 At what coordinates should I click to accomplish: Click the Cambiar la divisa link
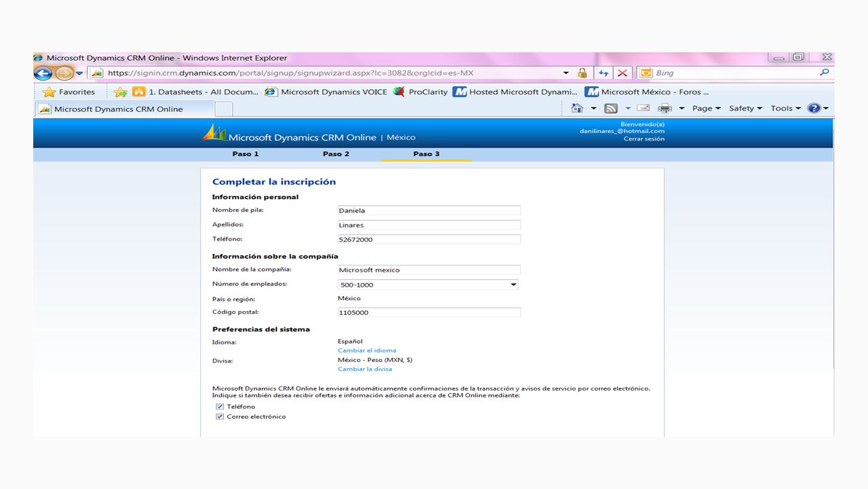coord(365,369)
